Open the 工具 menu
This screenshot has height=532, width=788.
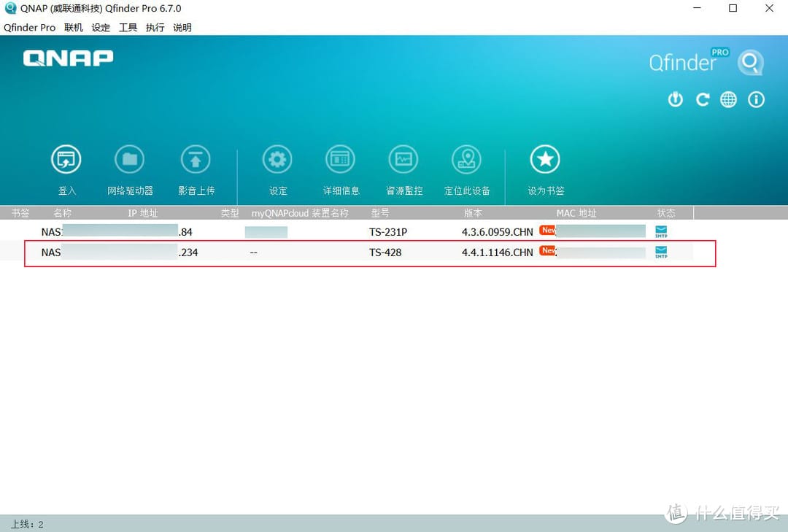click(128, 28)
